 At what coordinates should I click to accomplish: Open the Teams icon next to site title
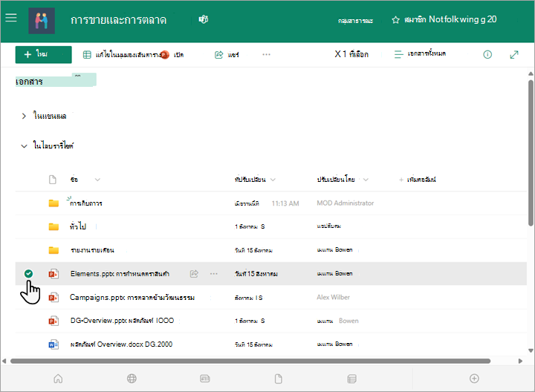tap(204, 19)
